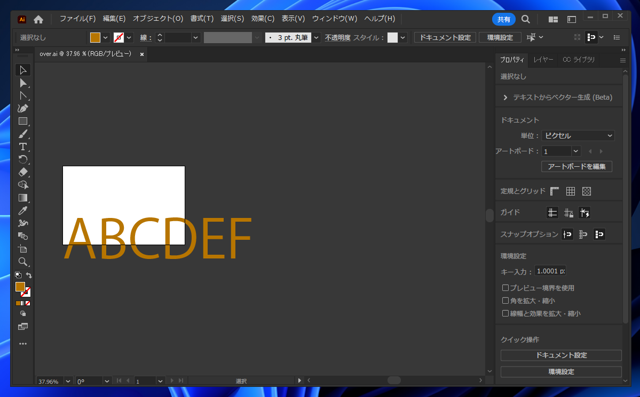Image resolution: width=640 pixels, height=397 pixels.
Task: Close the over.ai document tab
Action: (x=142, y=54)
